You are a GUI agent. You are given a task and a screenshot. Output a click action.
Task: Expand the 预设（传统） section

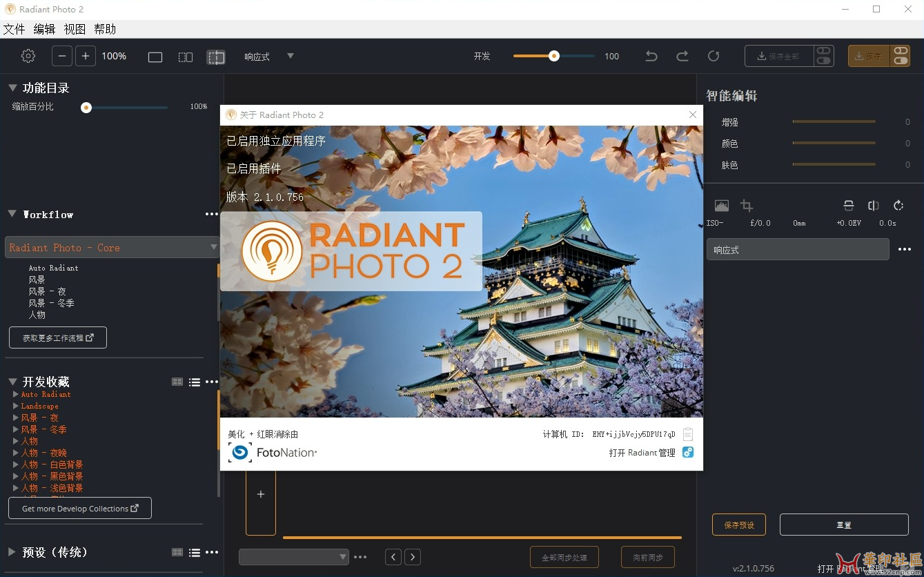pyautogui.click(x=12, y=552)
